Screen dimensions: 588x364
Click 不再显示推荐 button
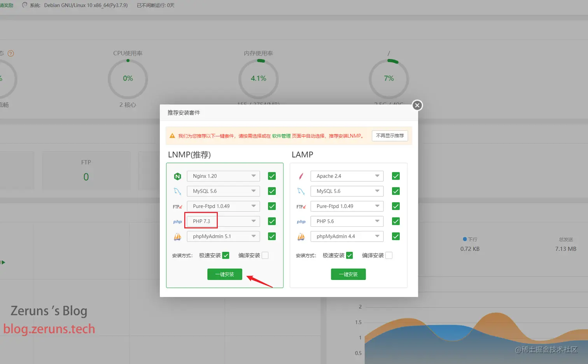click(390, 136)
